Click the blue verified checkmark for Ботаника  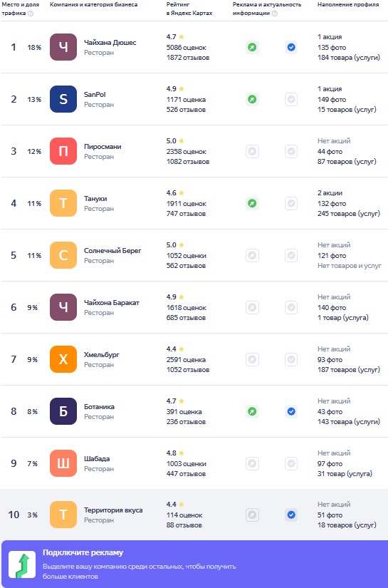[291, 411]
